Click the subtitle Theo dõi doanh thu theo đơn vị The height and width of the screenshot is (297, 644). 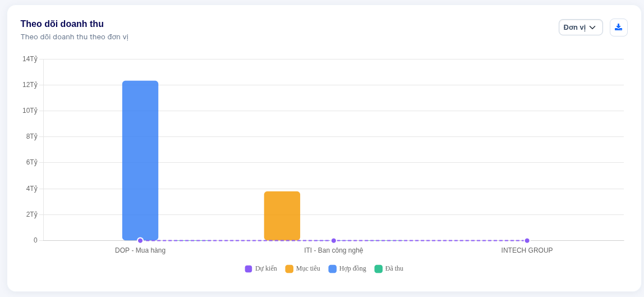click(75, 37)
